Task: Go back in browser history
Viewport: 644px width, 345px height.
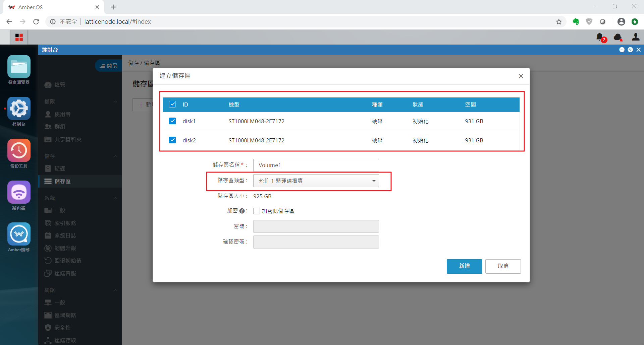Action: (x=9, y=21)
